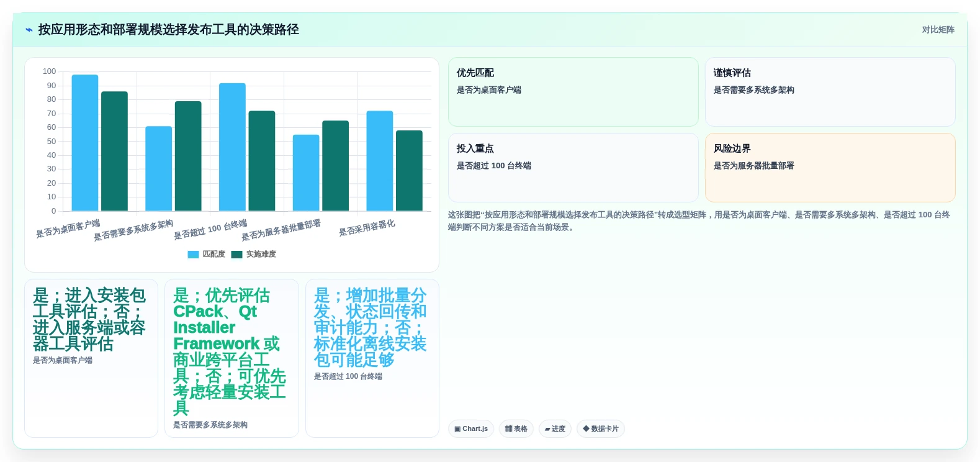This screenshot has height=462, width=980.
Task: Click 匹配度 bar for 是否超过 100 台终端
Action: (232, 147)
